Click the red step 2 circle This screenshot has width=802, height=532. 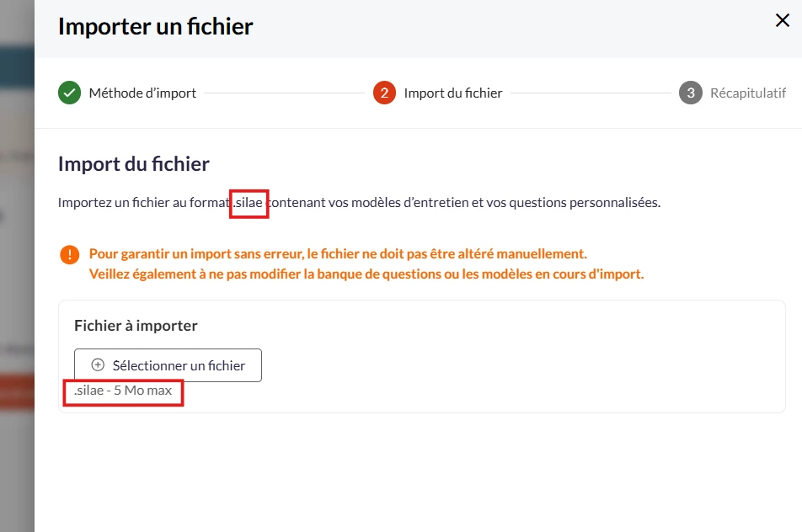(384, 93)
